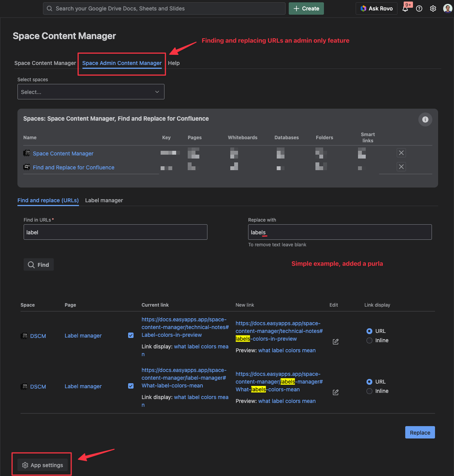Switch to Space Content Manager tab
454x476 pixels.
[45, 63]
